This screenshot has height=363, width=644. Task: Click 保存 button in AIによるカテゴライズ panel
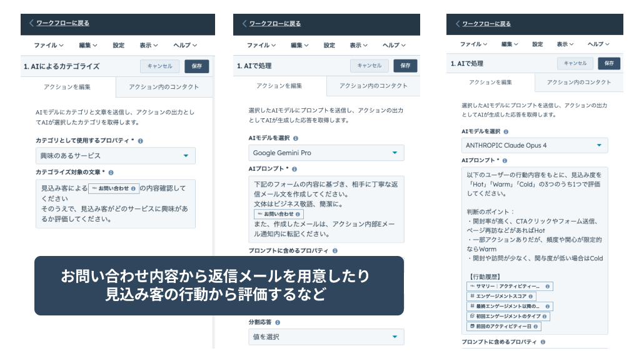point(196,66)
